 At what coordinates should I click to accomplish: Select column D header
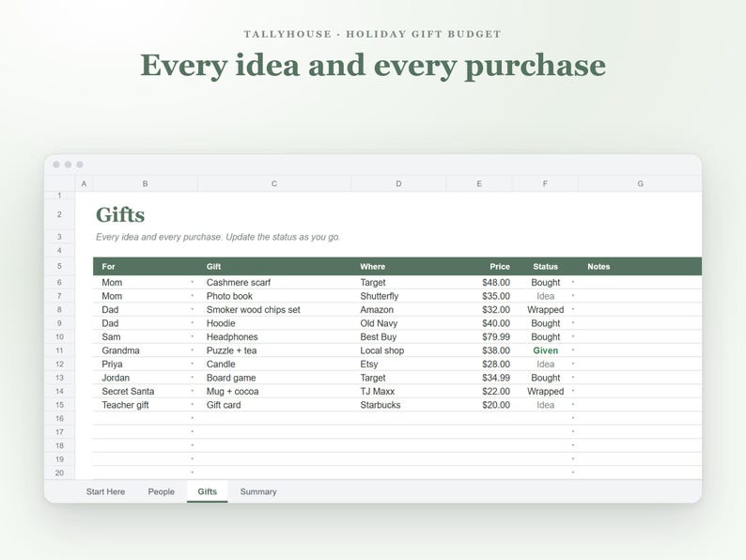tap(398, 183)
